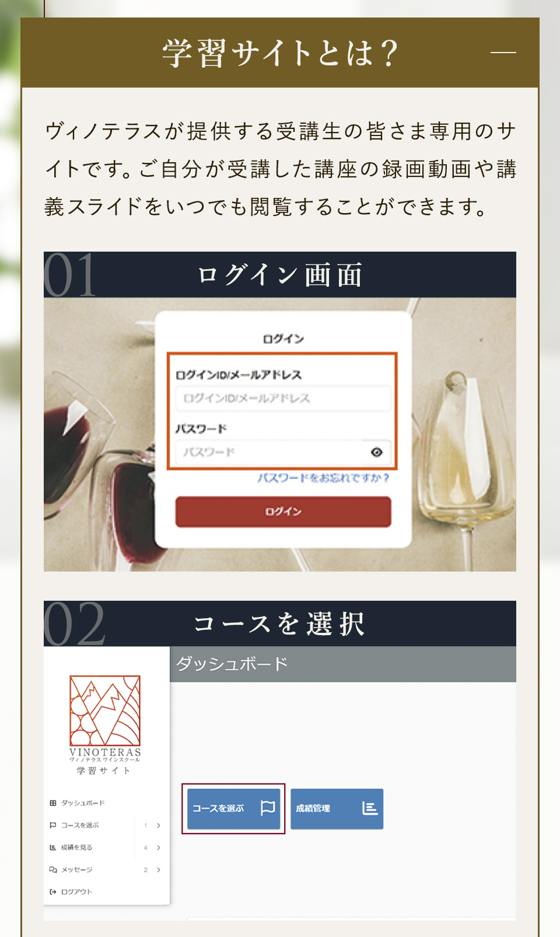The width and height of the screenshot is (560, 937).
Task: Click the ログアウト exit icon in sidebar
Action: pyautogui.click(x=53, y=891)
